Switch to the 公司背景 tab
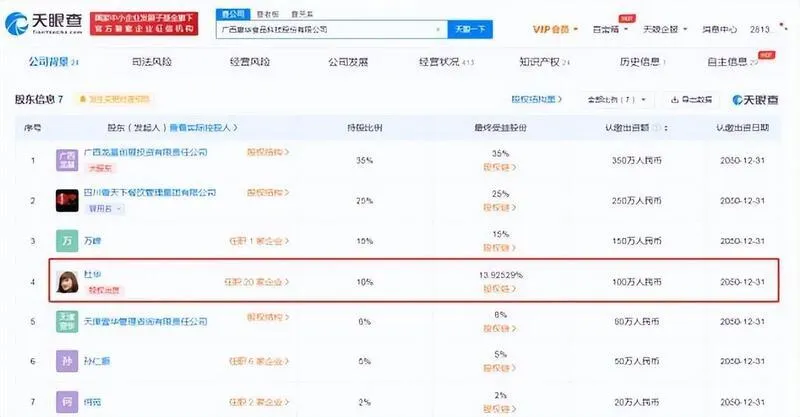800x417 pixels. [x=54, y=62]
